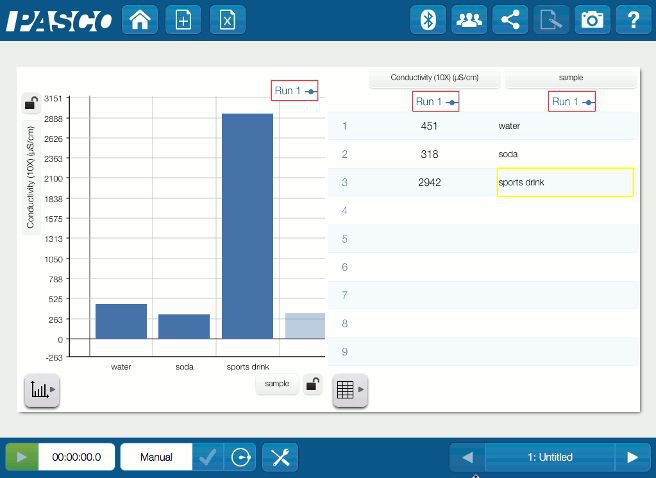Screen dimensions: 656x478
Task: Take a snapshot with camera icon
Action: [x=592, y=20]
